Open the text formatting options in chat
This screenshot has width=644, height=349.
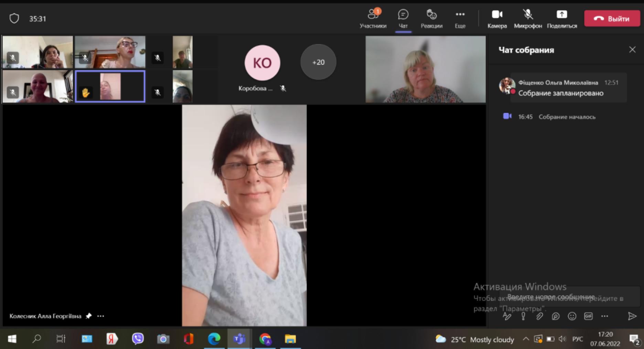tap(507, 316)
